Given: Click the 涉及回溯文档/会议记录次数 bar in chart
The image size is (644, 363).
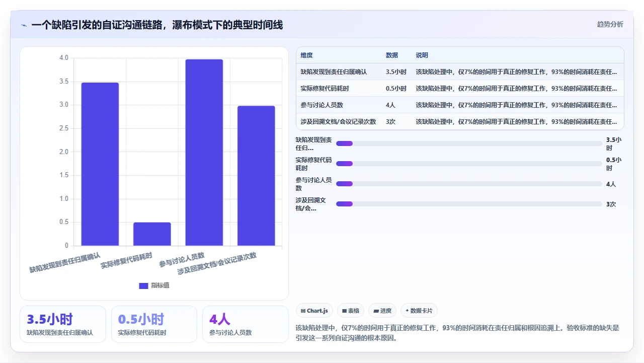Looking at the screenshot, I should point(256,176).
